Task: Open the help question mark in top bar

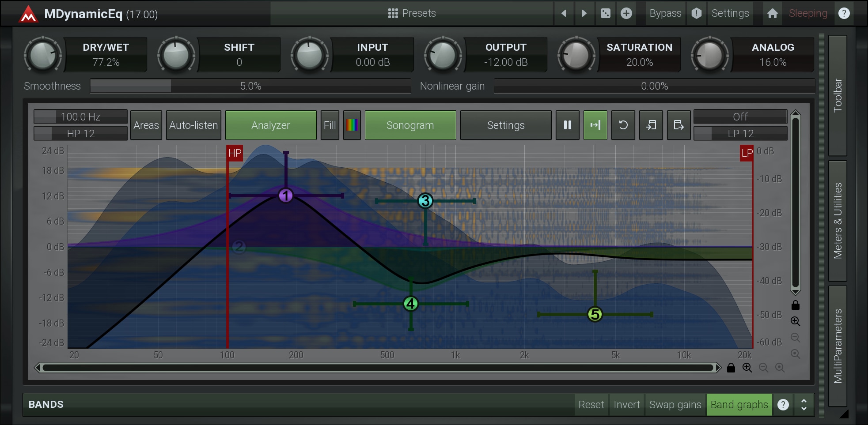Action: pos(844,13)
